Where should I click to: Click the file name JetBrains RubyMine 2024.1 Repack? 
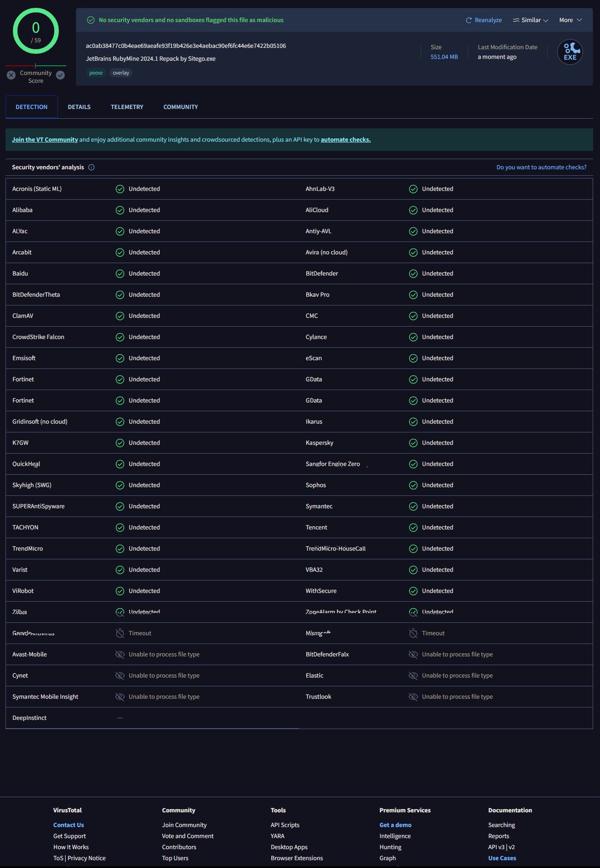click(x=151, y=59)
